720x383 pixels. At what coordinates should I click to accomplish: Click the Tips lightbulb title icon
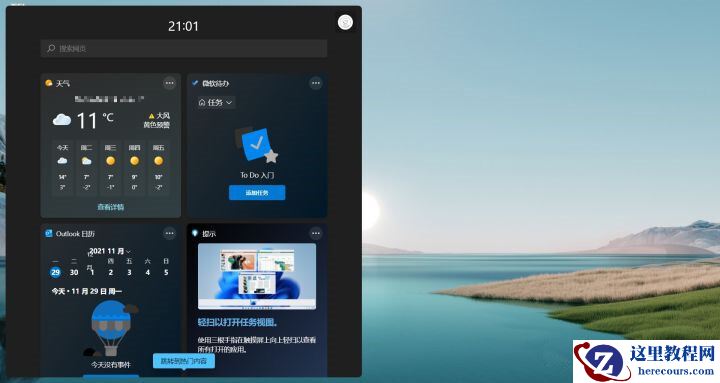click(x=195, y=233)
